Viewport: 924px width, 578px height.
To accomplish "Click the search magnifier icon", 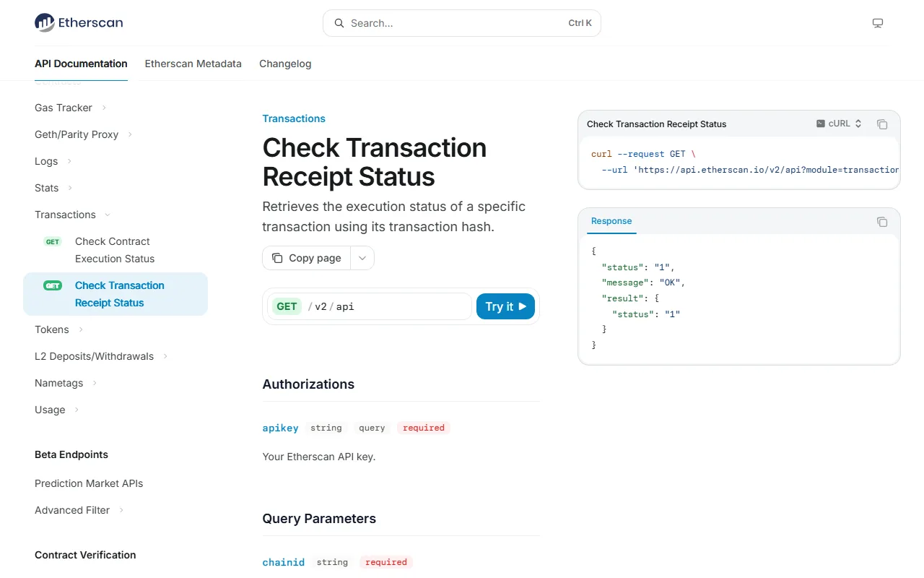I will pos(339,23).
